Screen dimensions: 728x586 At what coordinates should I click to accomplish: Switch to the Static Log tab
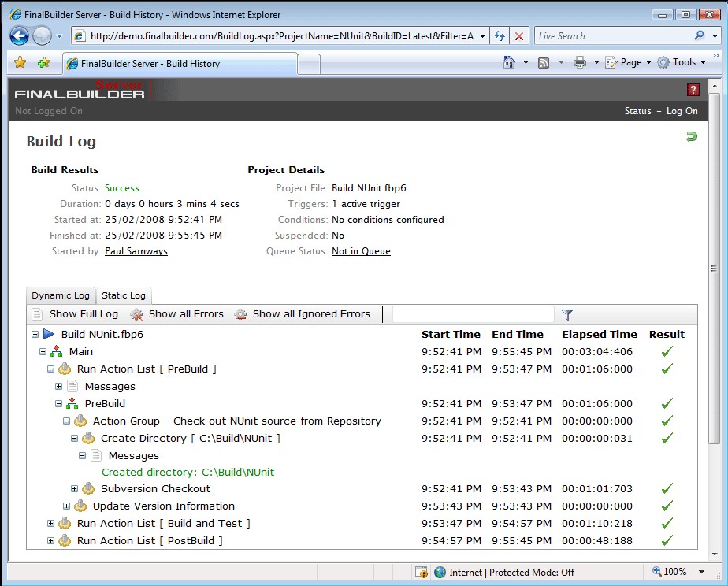[124, 295]
